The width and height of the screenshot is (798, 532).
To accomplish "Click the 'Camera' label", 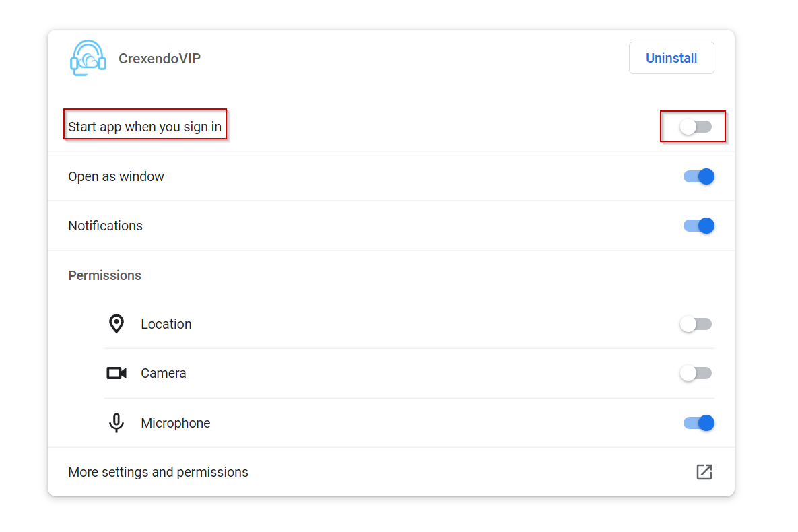I will (164, 373).
